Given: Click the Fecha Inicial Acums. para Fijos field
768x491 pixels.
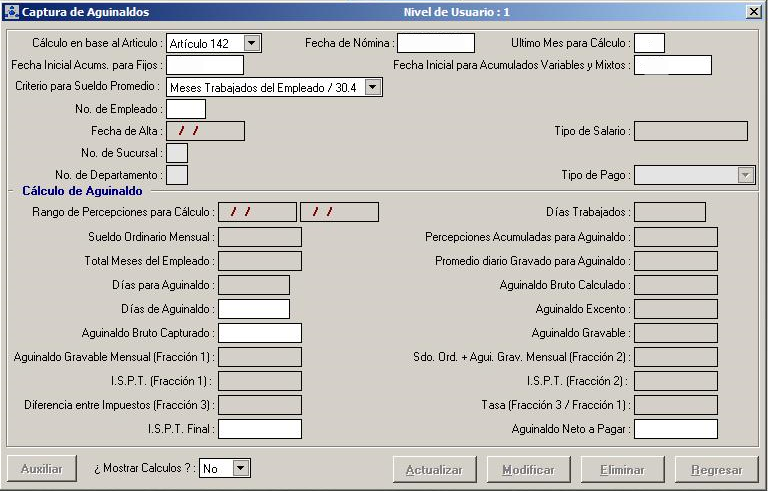Looking at the screenshot, I should (205, 65).
